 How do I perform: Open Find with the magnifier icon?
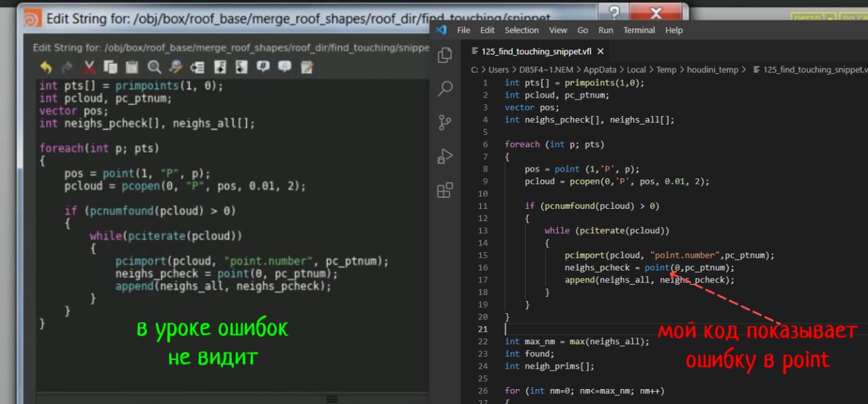click(154, 67)
